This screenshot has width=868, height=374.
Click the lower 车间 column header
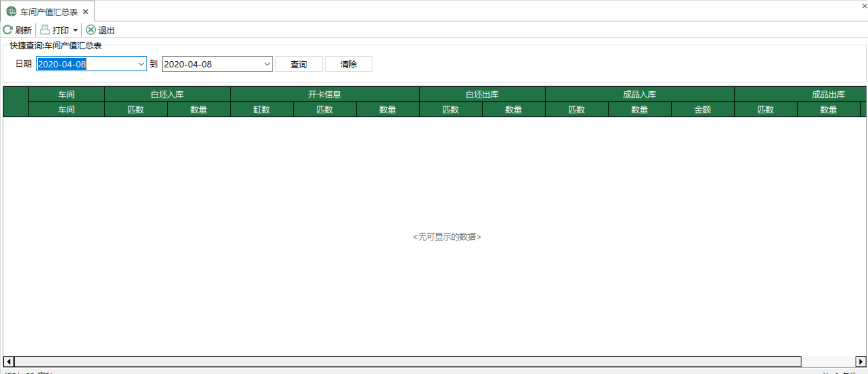[66, 110]
